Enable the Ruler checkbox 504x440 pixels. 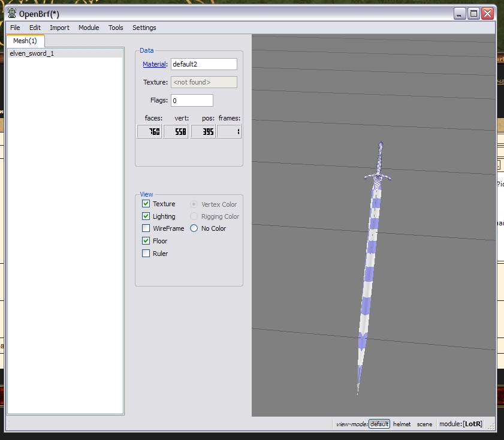point(146,253)
